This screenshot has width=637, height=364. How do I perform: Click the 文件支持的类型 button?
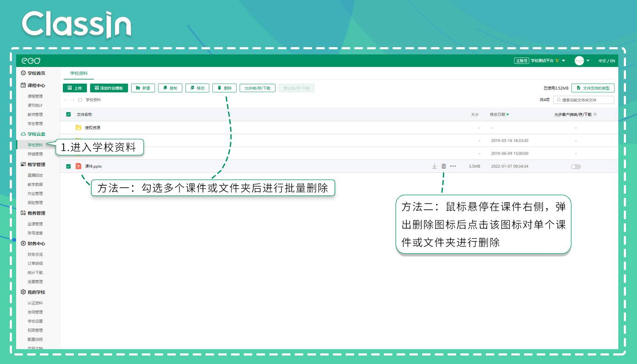coord(593,88)
